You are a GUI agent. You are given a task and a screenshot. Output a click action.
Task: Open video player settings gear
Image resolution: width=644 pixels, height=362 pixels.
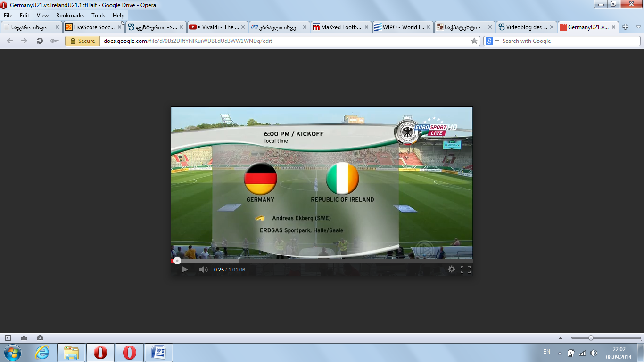452,269
